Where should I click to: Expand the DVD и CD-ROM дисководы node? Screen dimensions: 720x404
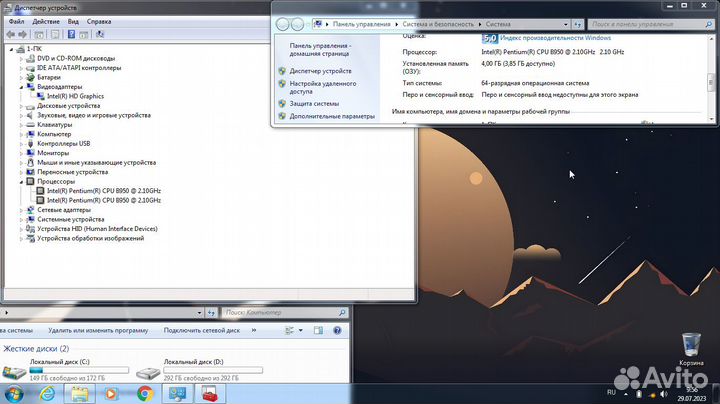(21, 58)
